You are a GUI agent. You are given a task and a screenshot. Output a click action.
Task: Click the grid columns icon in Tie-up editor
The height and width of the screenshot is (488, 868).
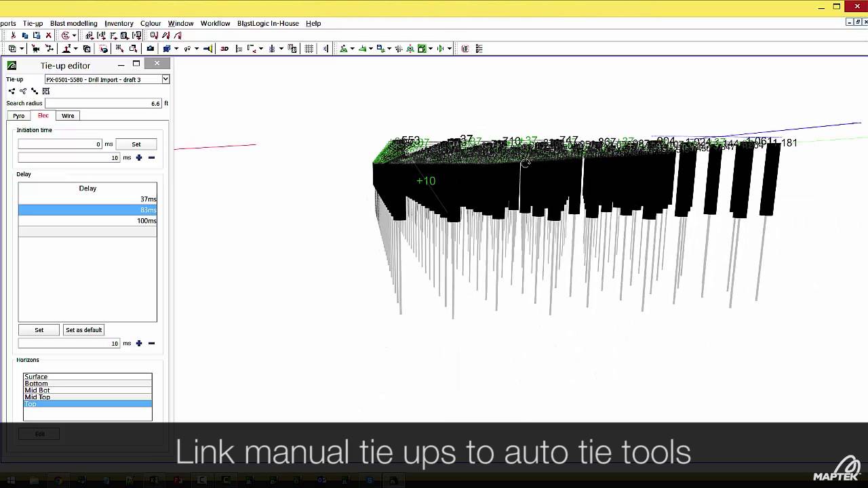point(46,91)
